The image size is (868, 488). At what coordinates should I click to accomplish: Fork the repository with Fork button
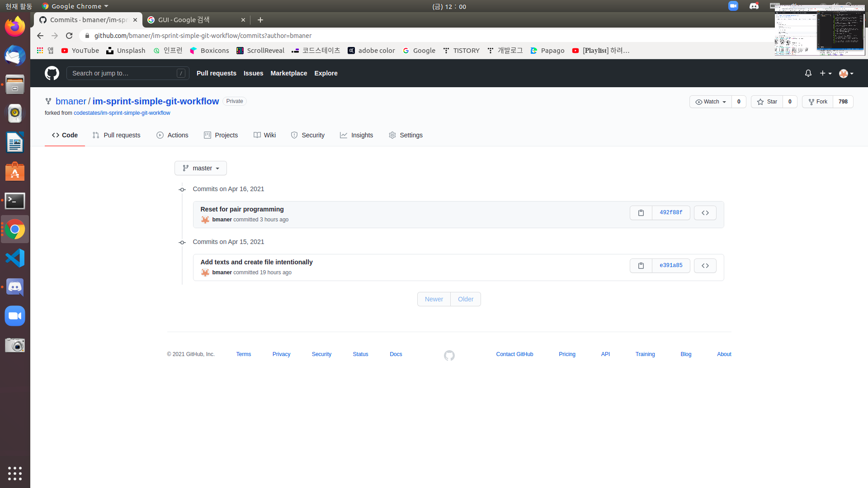[x=818, y=102]
